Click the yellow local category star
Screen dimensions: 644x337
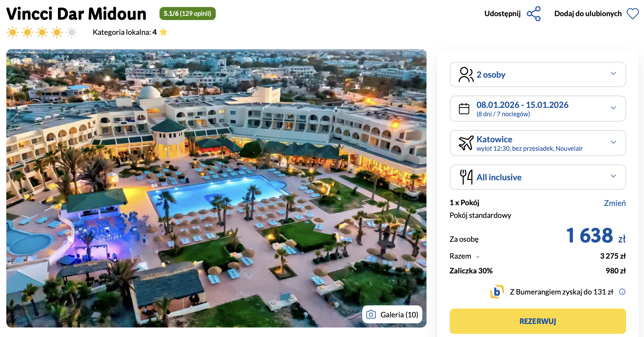(163, 32)
